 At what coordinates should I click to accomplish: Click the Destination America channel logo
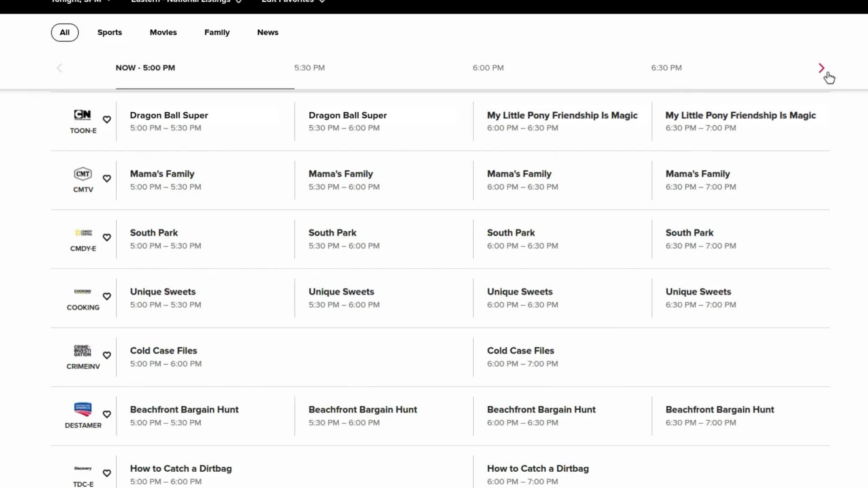83,409
